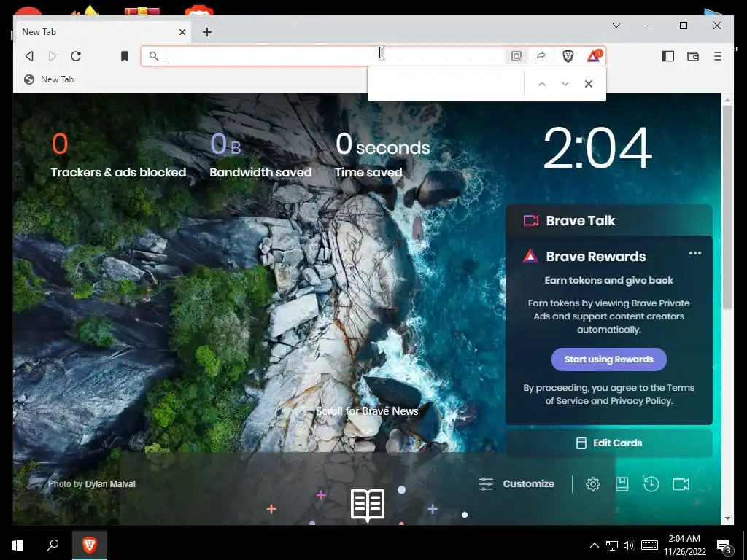Open Brave Rewards triangle icon in toolbar

point(595,55)
